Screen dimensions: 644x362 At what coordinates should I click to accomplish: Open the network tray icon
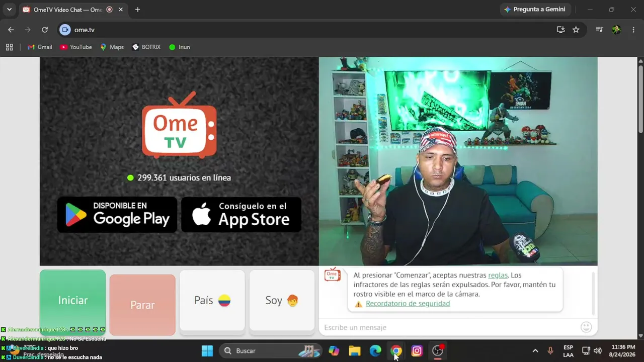(586, 351)
